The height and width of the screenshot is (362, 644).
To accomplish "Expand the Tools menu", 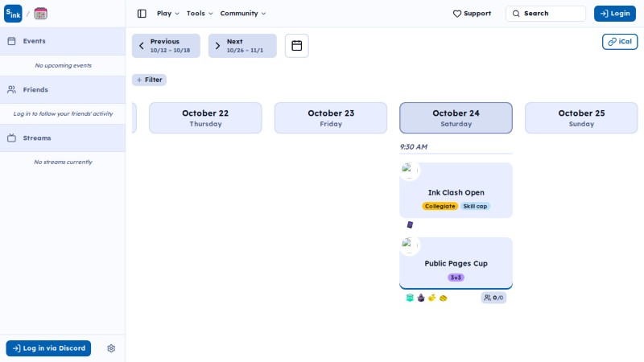I will [x=200, y=14].
